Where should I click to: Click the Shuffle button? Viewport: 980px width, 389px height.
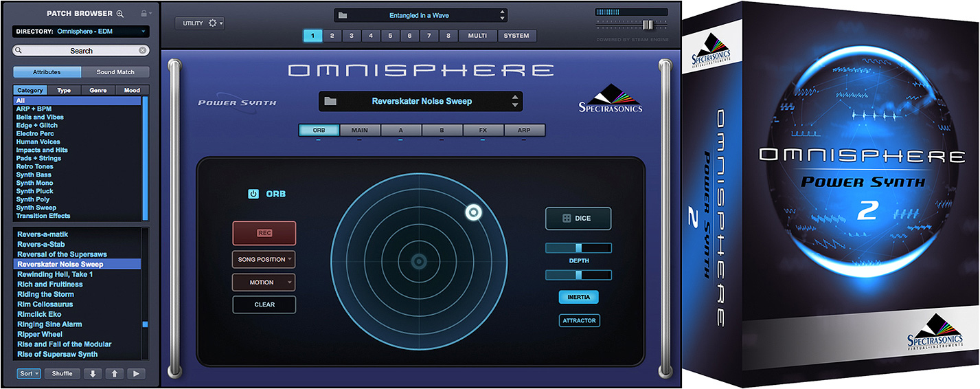(x=62, y=374)
